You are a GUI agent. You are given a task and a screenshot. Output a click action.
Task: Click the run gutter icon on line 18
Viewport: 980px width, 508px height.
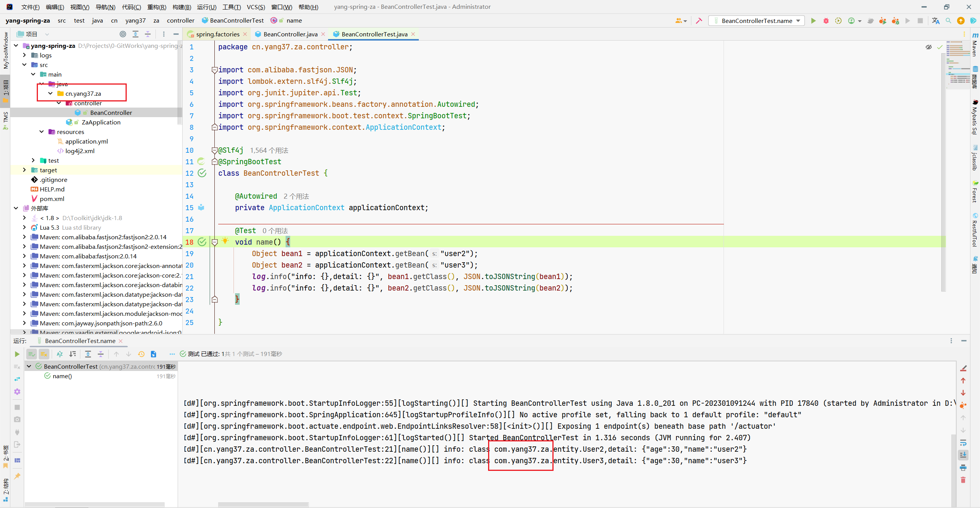202,242
